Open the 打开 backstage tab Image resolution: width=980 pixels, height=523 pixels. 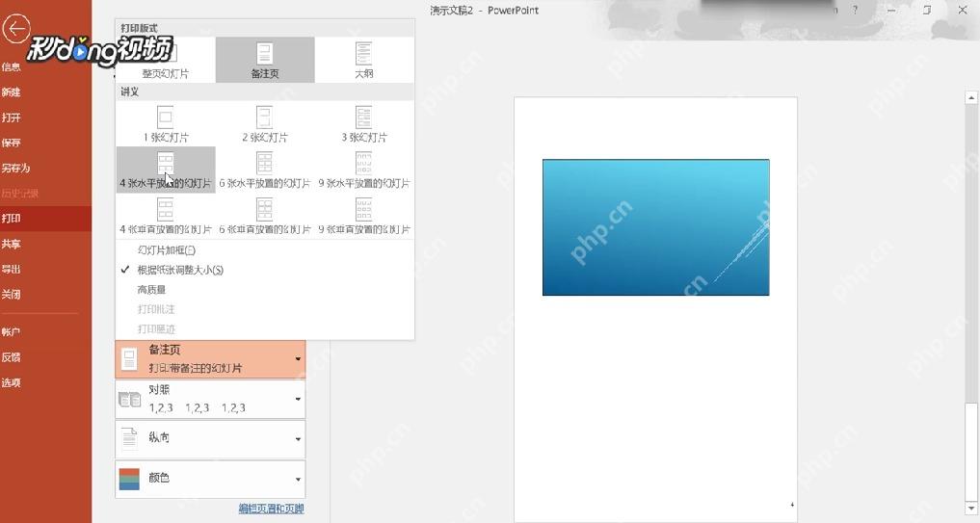tap(45, 118)
